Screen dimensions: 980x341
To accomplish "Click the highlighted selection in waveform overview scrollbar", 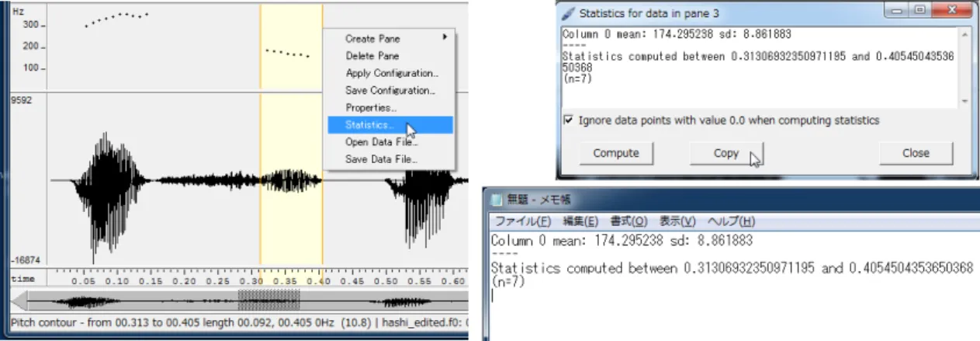I will (268, 300).
